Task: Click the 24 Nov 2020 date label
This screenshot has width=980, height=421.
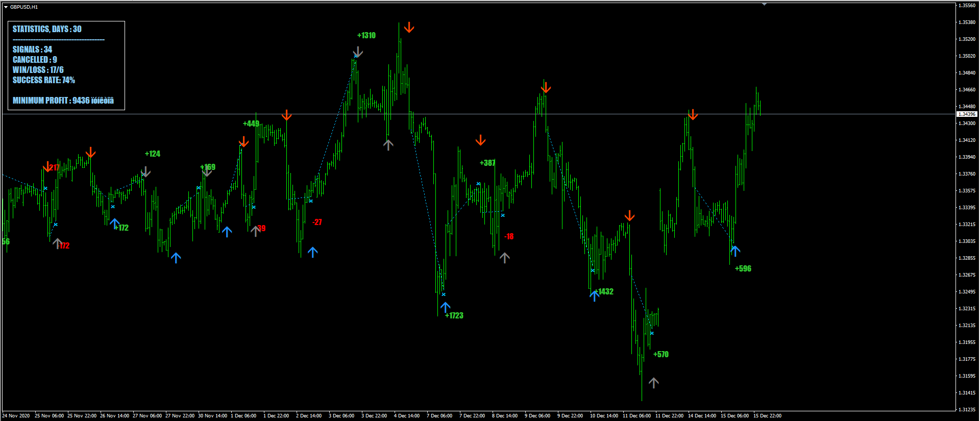Action: coord(16,416)
